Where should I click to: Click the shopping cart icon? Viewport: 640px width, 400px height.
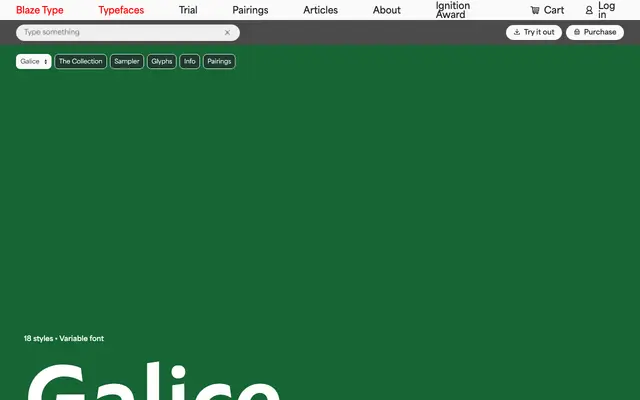pos(535,11)
